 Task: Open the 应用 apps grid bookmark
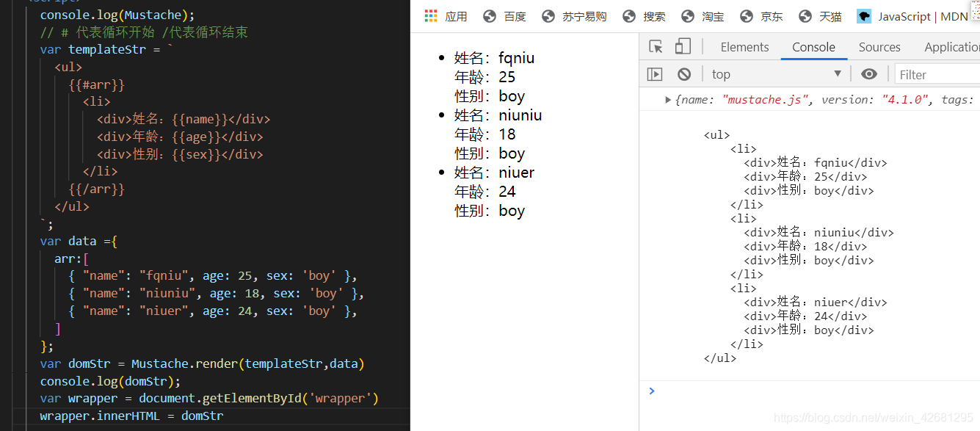[x=446, y=16]
